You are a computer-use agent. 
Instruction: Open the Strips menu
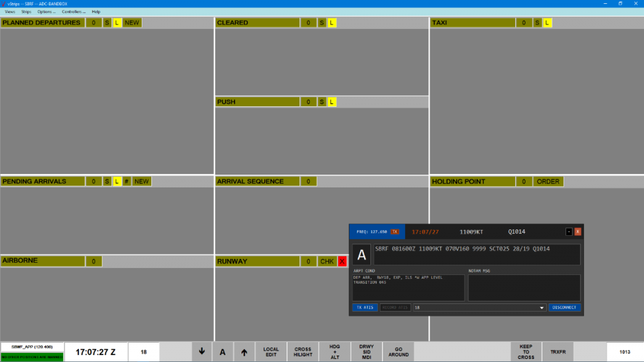click(26, 12)
